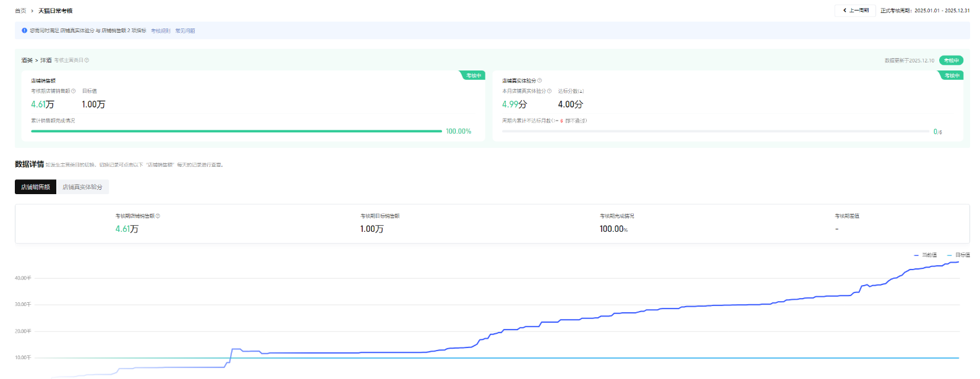Go to previous period with 上一周期
Image resolution: width=980 pixels, height=379 pixels.
coord(856,11)
